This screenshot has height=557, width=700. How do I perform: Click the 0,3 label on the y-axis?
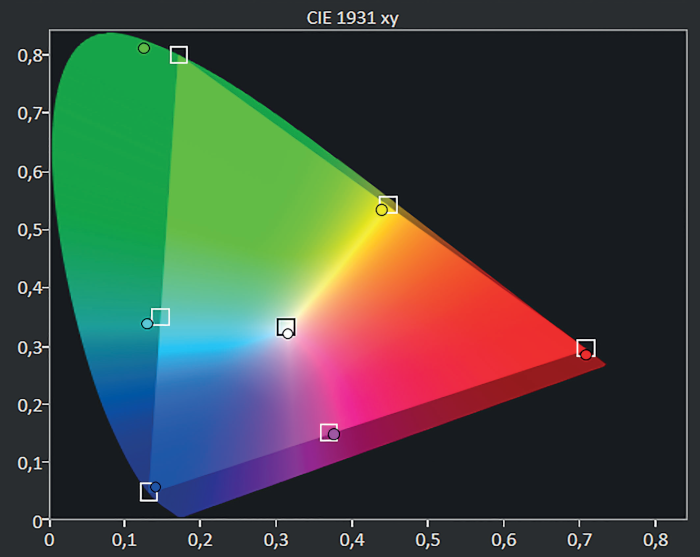coord(27,347)
